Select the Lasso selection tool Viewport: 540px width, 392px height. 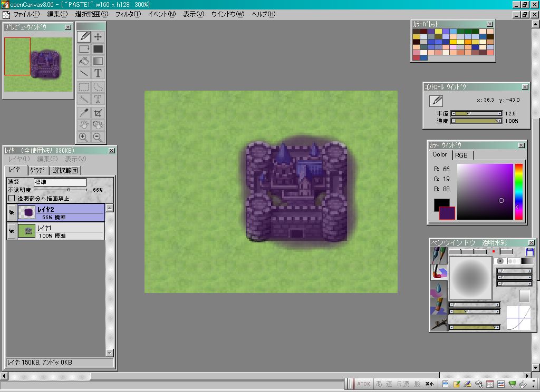[98, 87]
